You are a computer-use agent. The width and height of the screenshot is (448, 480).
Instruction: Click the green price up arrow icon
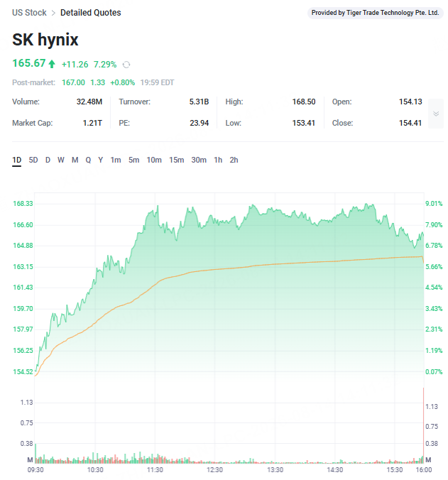tap(52, 64)
